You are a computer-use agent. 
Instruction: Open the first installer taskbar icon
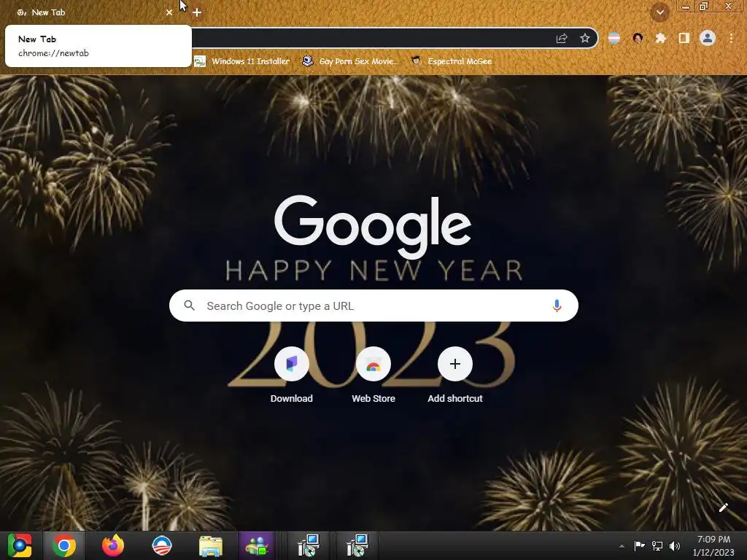point(309,545)
